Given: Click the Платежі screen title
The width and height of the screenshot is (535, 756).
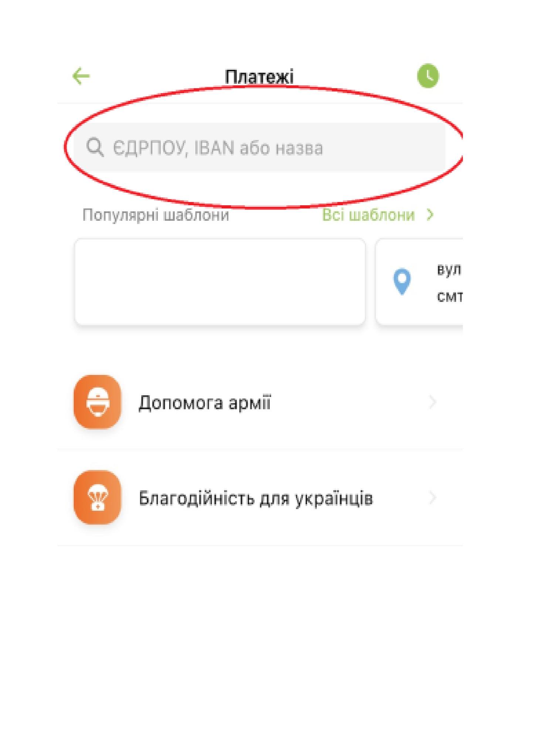Looking at the screenshot, I should click(x=259, y=76).
